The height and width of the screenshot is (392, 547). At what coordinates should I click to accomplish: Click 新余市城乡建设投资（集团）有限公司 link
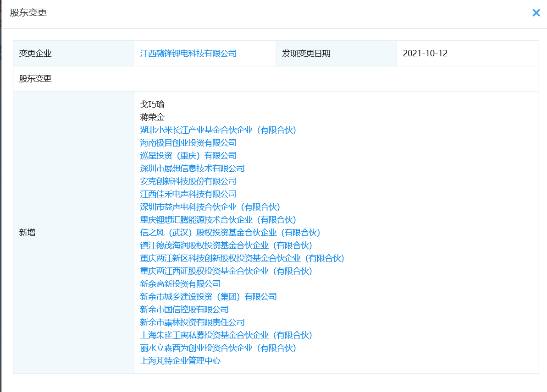[208, 297]
